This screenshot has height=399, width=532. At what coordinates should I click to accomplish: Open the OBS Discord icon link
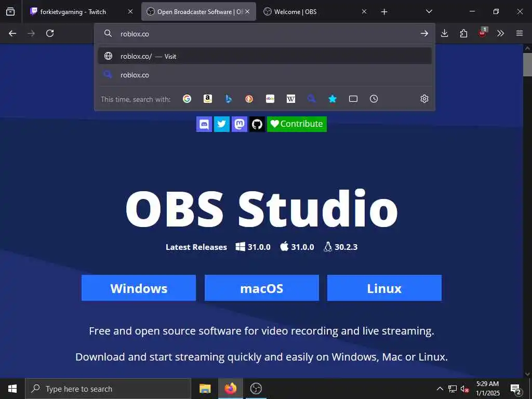click(x=204, y=124)
